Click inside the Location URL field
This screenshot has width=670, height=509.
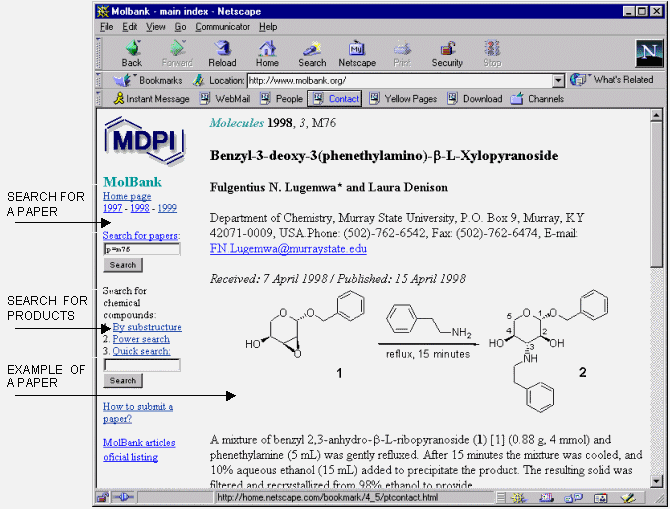pos(400,80)
